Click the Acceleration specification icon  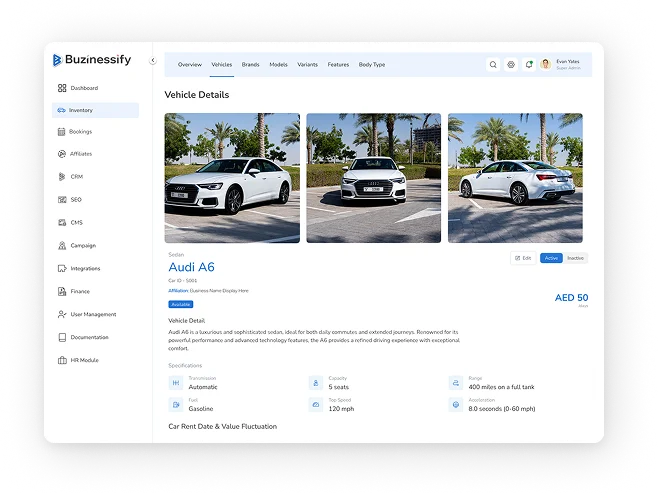click(455, 405)
